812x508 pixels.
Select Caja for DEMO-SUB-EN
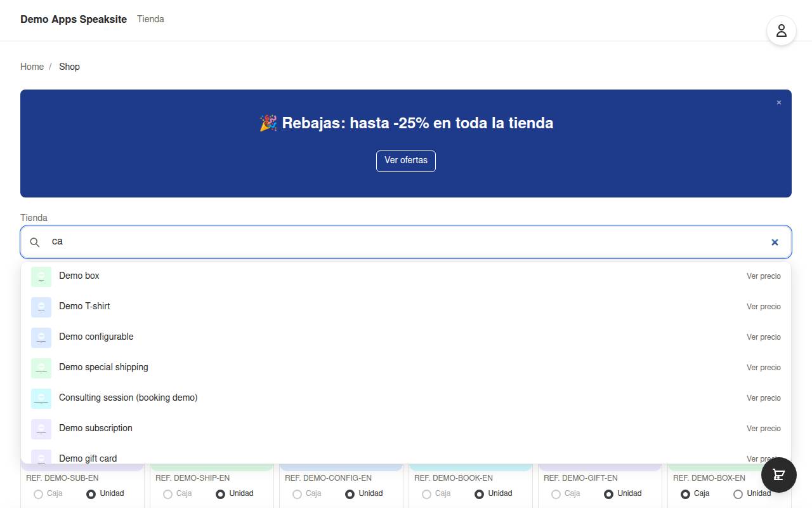tap(39, 494)
